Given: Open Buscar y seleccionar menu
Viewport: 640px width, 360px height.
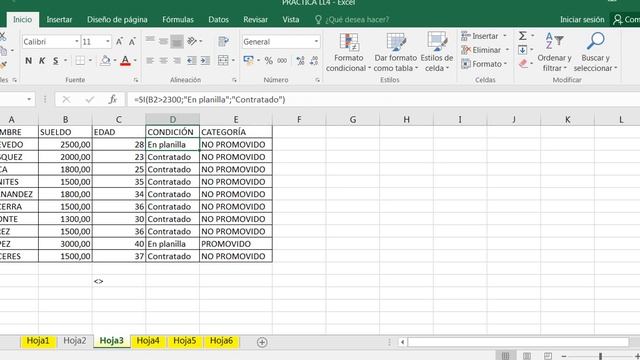Looking at the screenshot, I should [x=596, y=53].
